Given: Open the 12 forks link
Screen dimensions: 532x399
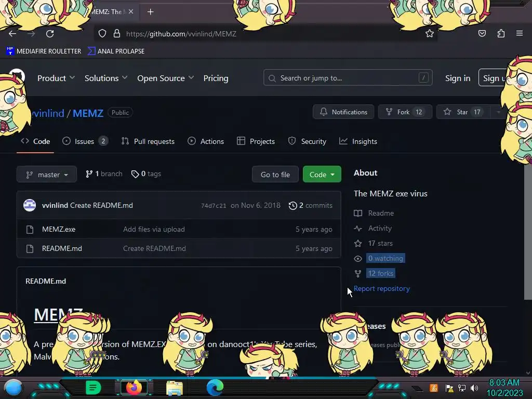Looking at the screenshot, I should [x=381, y=273].
